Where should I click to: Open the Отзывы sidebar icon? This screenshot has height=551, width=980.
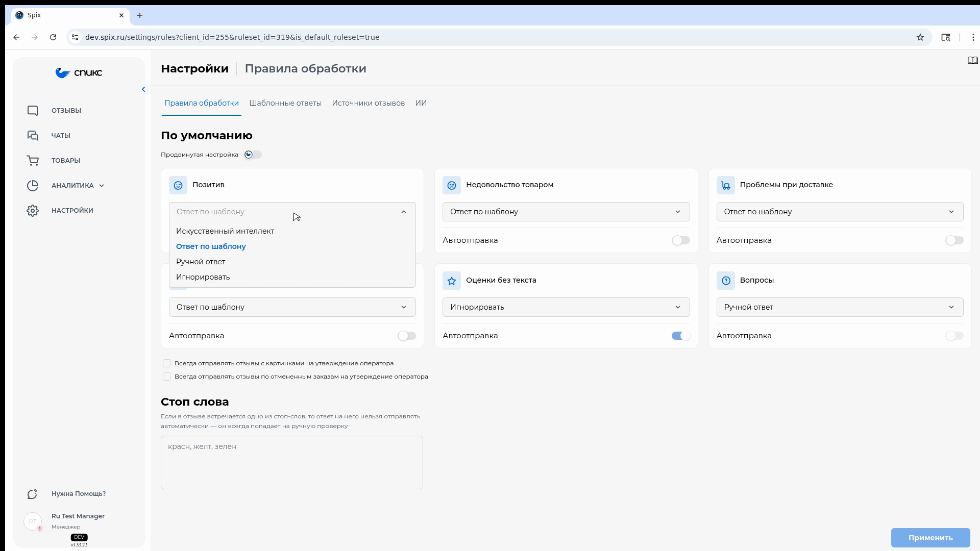[33, 111]
